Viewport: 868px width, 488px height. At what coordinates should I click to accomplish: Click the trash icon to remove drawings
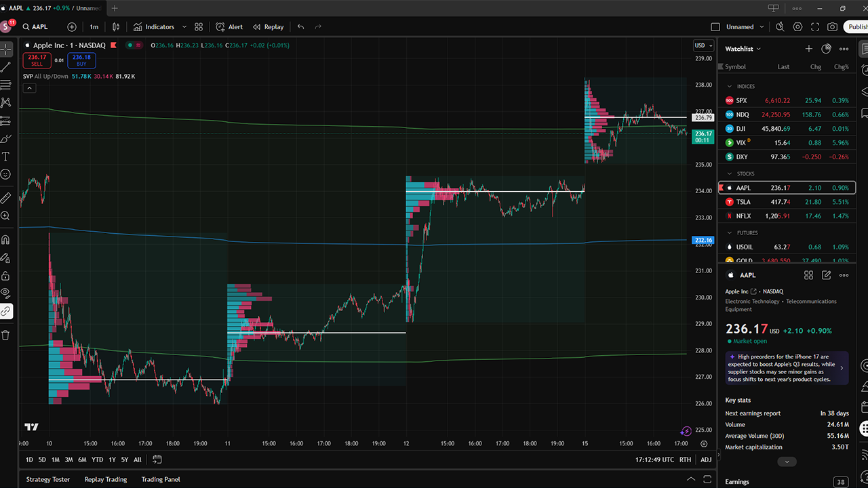coord(6,335)
